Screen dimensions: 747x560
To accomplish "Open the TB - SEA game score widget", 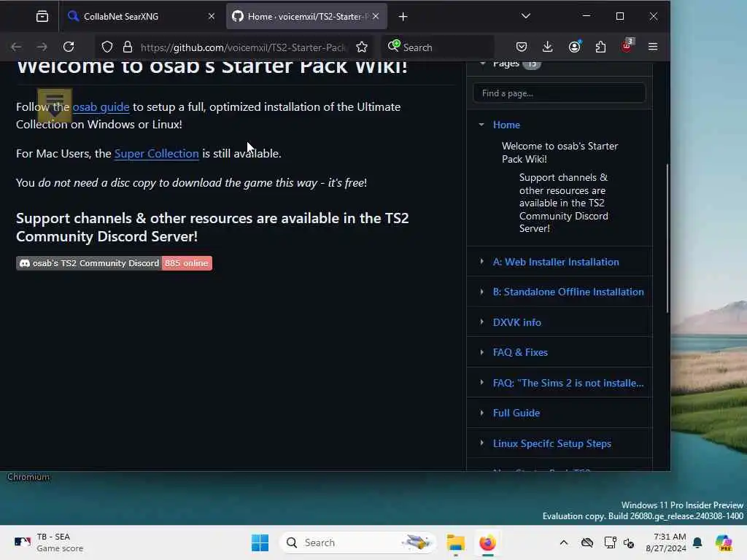I will [x=49, y=542].
